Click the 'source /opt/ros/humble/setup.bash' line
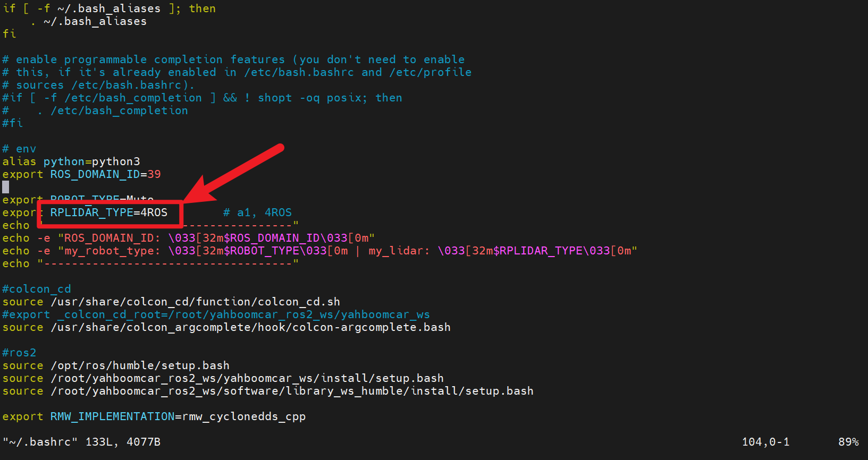This screenshot has width=868, height=460. point(116,365)
